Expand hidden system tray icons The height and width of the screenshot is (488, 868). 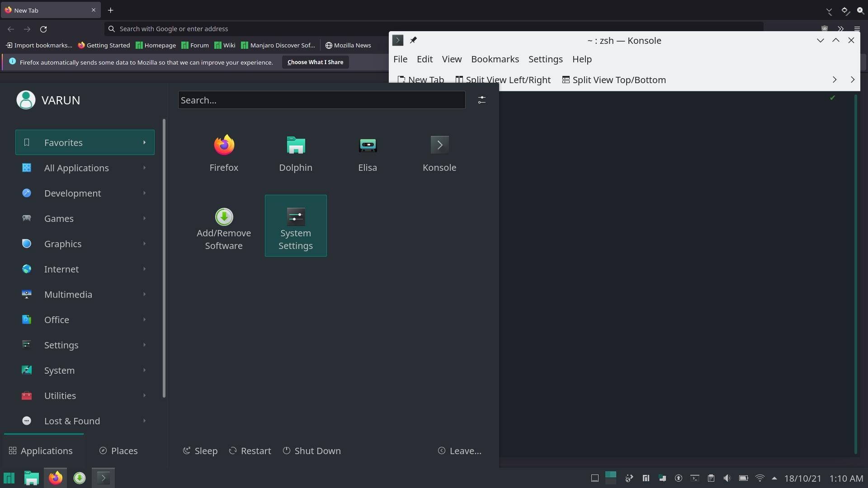775,478
